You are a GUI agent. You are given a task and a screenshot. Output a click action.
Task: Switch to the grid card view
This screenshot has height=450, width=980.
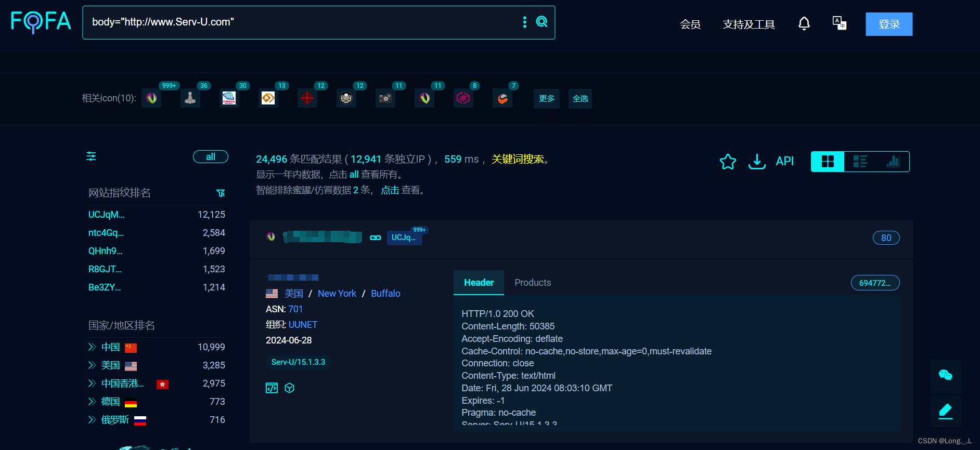point(828,162)
